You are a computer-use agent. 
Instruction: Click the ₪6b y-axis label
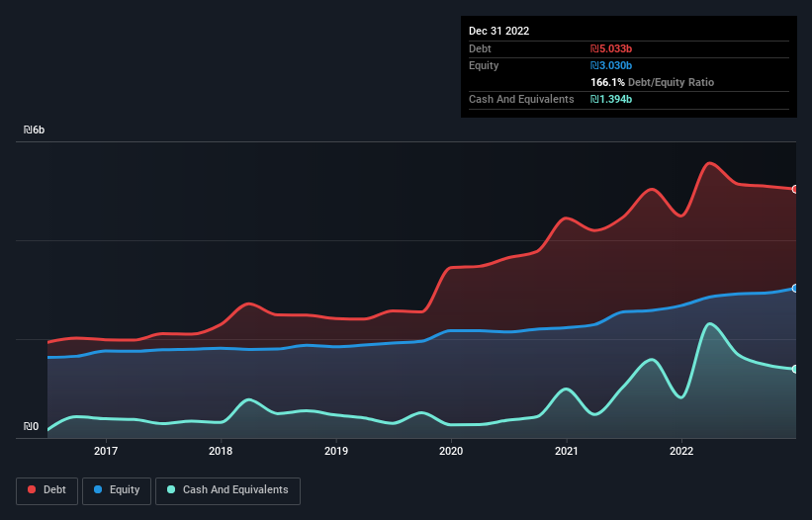tap(35, 130)
